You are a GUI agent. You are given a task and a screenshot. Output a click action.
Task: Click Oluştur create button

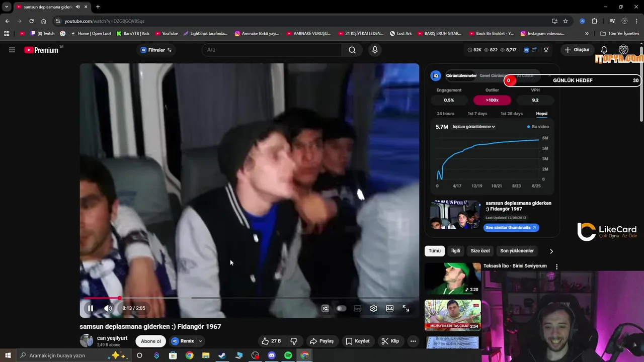(577, 50)
